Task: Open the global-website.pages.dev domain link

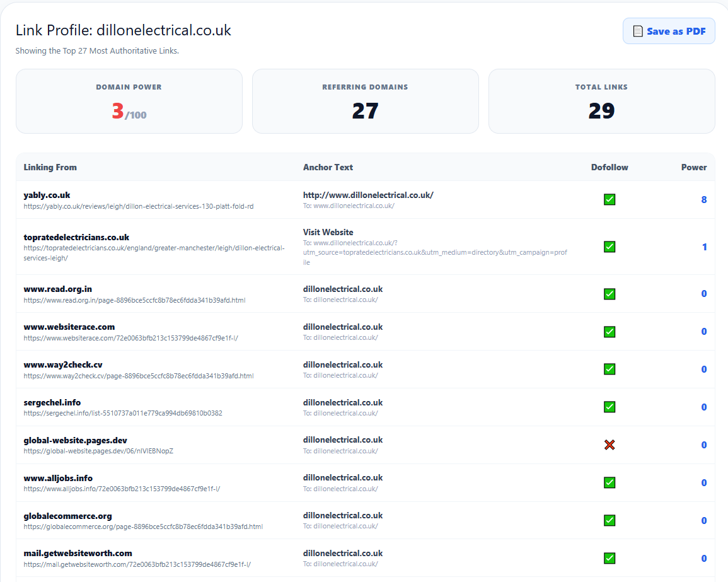Action: click(75, 440)
